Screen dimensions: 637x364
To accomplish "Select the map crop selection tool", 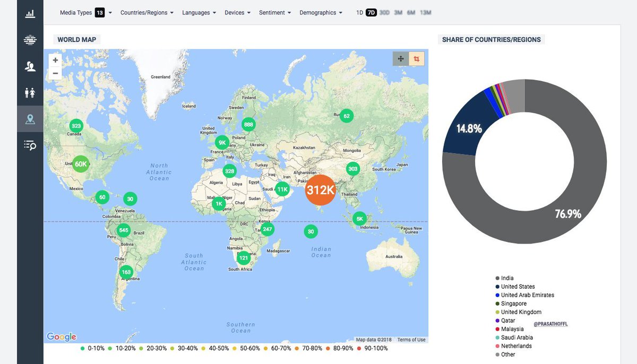I will point(417,59).
